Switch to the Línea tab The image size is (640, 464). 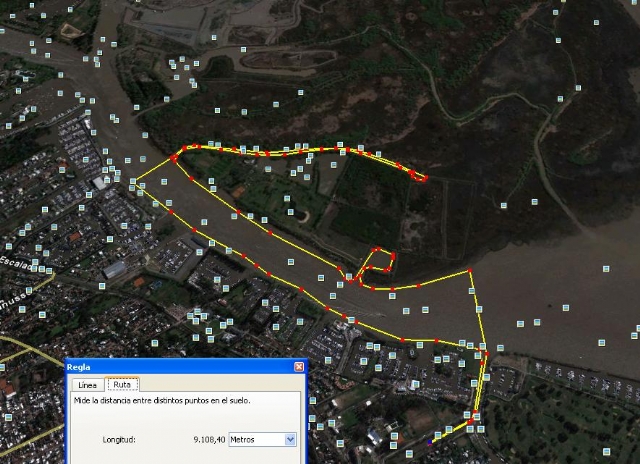coord(87,385)
